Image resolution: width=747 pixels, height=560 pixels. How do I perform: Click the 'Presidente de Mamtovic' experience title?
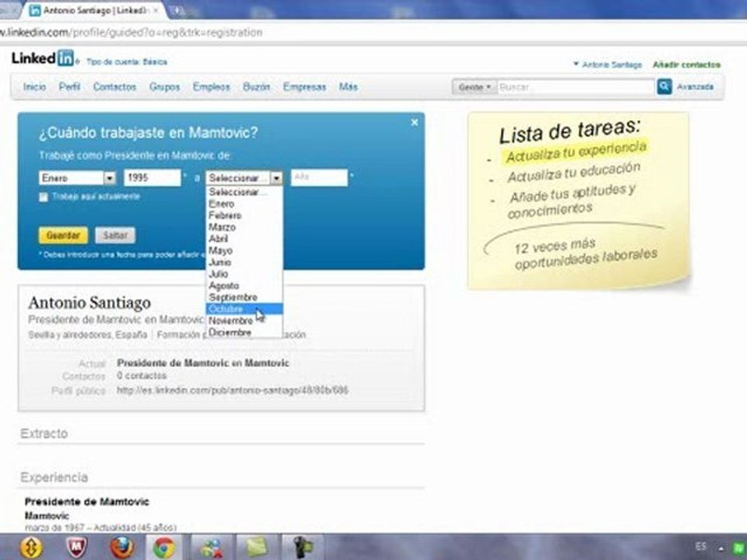(86, 502)
